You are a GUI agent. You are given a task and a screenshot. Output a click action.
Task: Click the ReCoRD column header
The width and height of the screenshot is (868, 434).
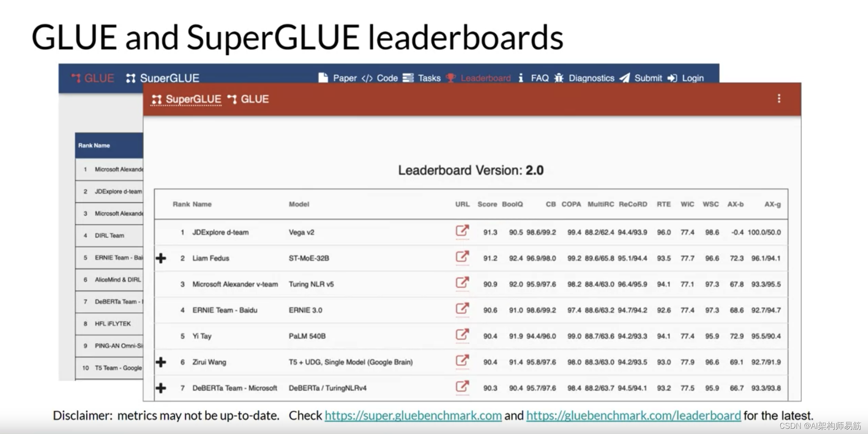[x=633, y=204]
